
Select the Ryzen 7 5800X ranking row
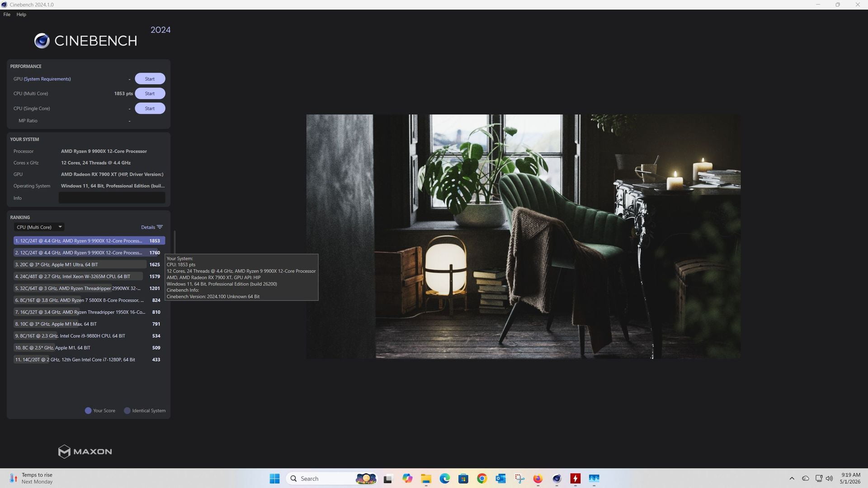pyautogui.click(x=89, y=300)
